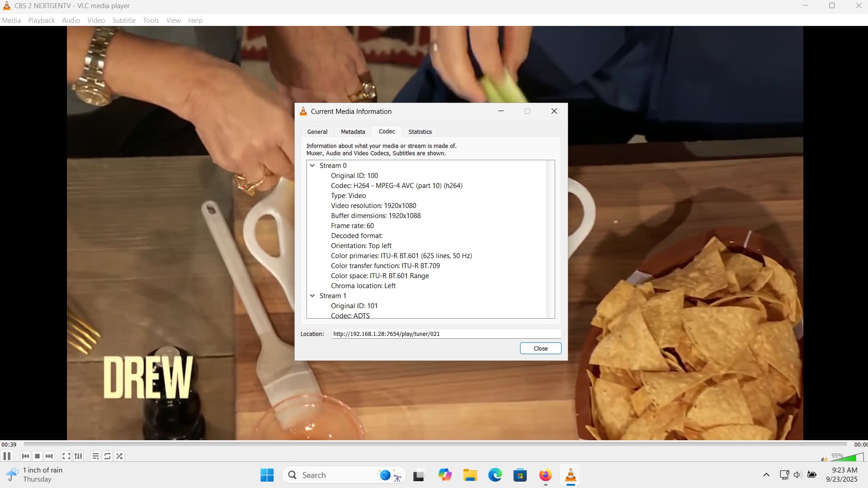Viewport: 868px width, 488px height.
Task: Mute audio via the speaker icon
Action: pyautogui.click(x=823, y=459)
